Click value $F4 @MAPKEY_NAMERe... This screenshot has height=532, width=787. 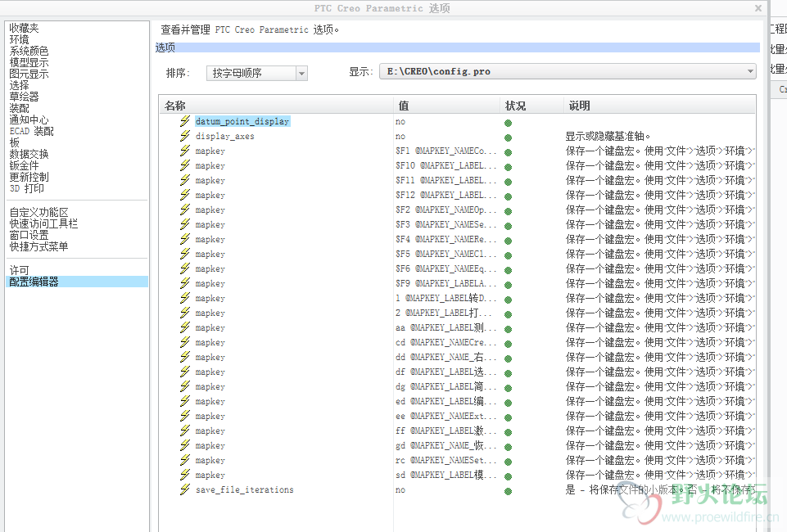(x=446, y=239)
